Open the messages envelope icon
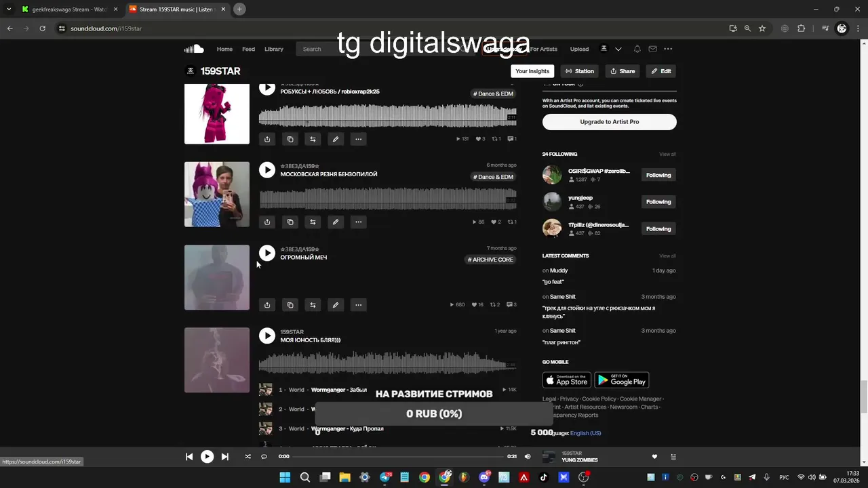The width and height of the screenshot is (868, 488). (x=652, y=49)
